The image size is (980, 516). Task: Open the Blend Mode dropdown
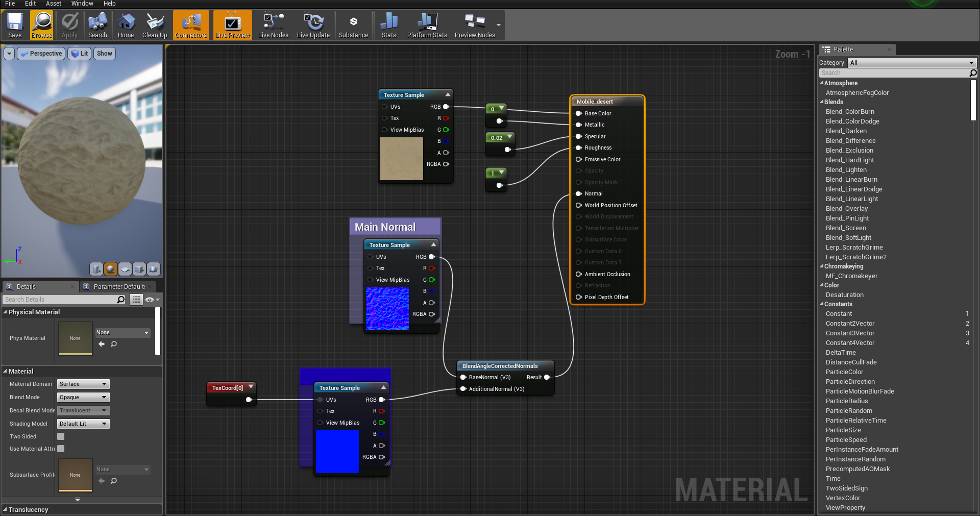(x=83, y=397)
